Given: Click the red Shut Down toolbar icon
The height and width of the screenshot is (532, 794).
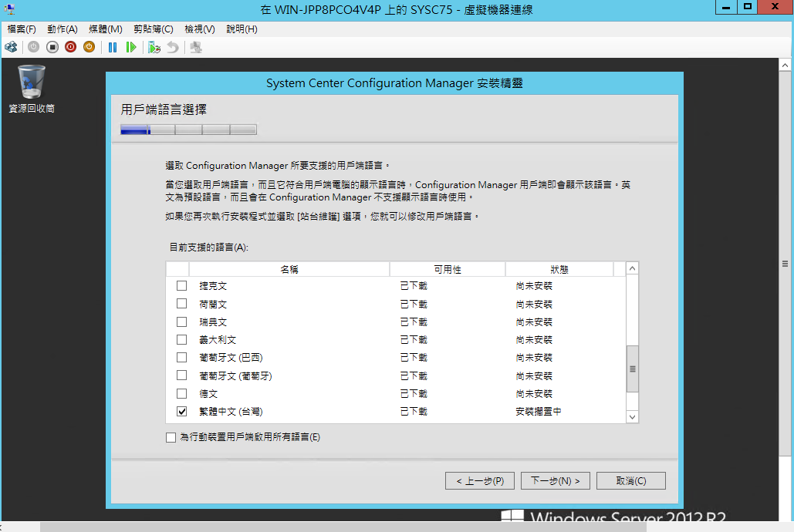Looking at the screenshot, I should (70, 47).
